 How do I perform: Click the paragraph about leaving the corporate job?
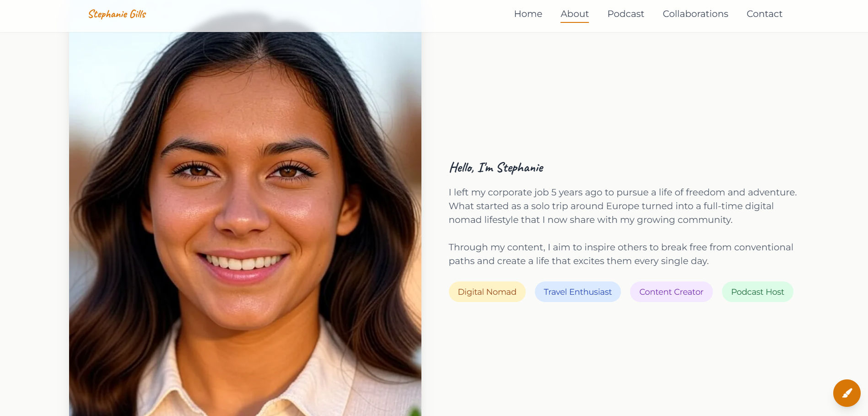(x=623, y=206)
